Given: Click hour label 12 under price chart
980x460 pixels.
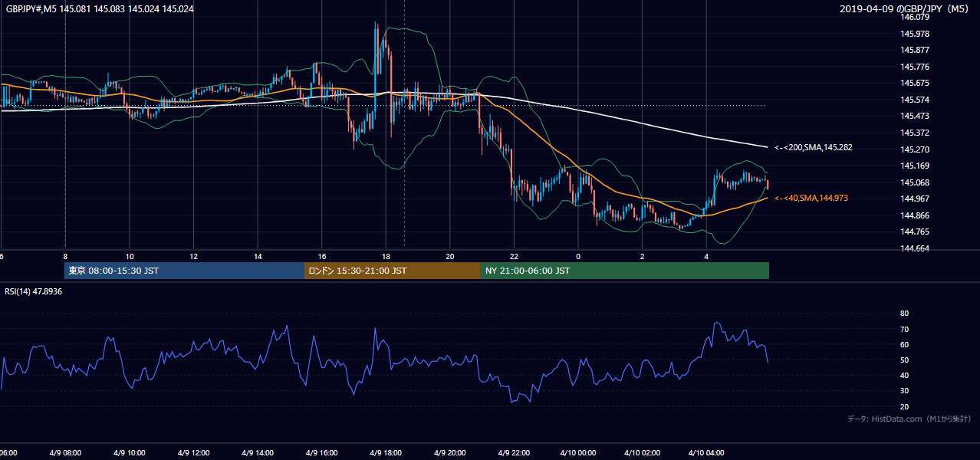Looking at the screenshot, I should tap(193, 256).
